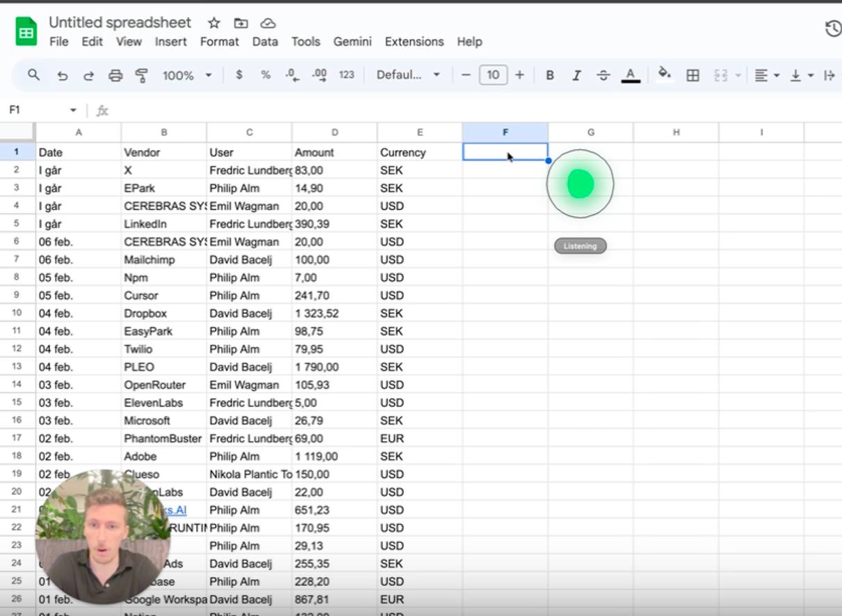Open the fill color picker

[x=665, y=74]
